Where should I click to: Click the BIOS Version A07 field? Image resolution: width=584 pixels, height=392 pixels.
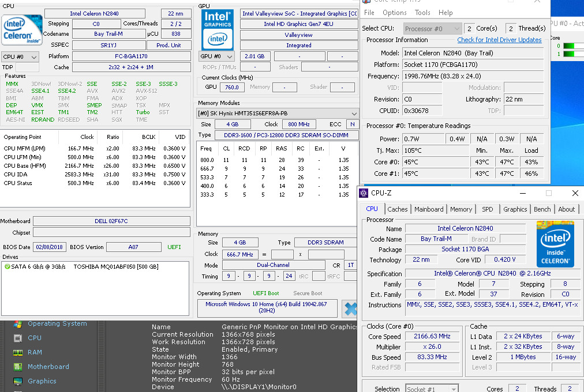pyautogui.click(x=133, y=247)
